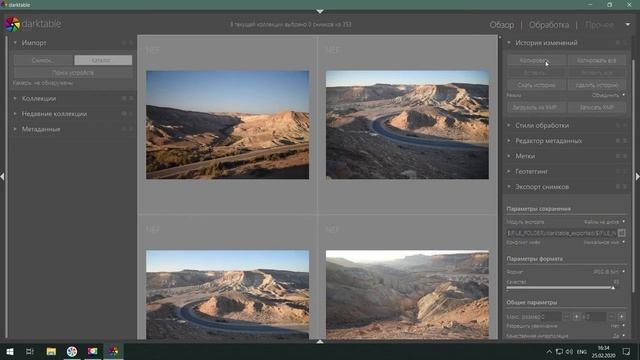Open folder browse icon beside export path
640x360 pixels.
(621, 233)
